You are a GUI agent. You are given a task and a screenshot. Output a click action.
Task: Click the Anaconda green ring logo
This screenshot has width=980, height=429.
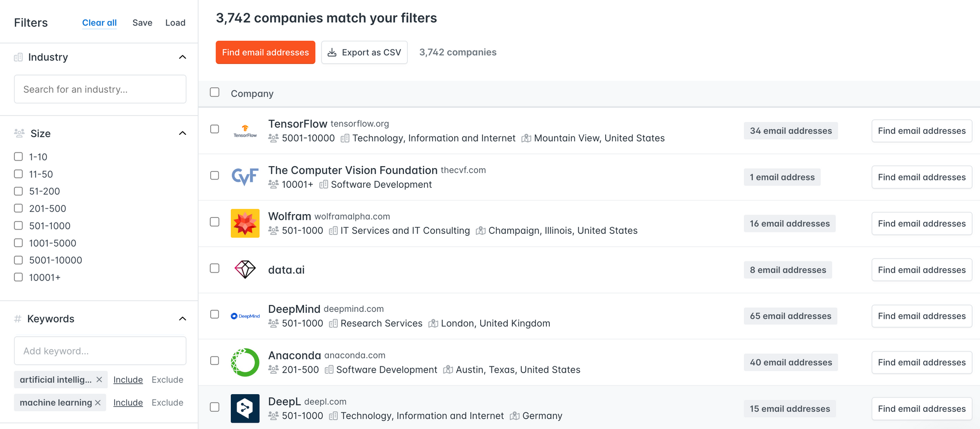coord(245,362)
